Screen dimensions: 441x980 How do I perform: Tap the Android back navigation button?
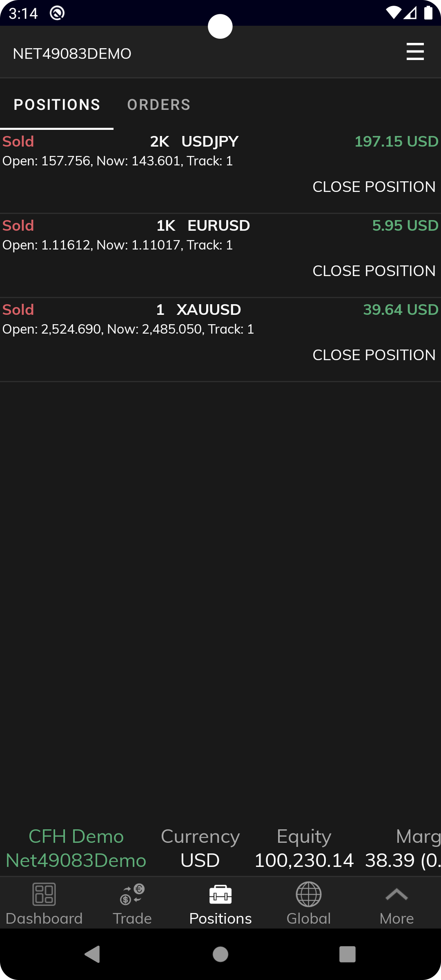(92, 954)
